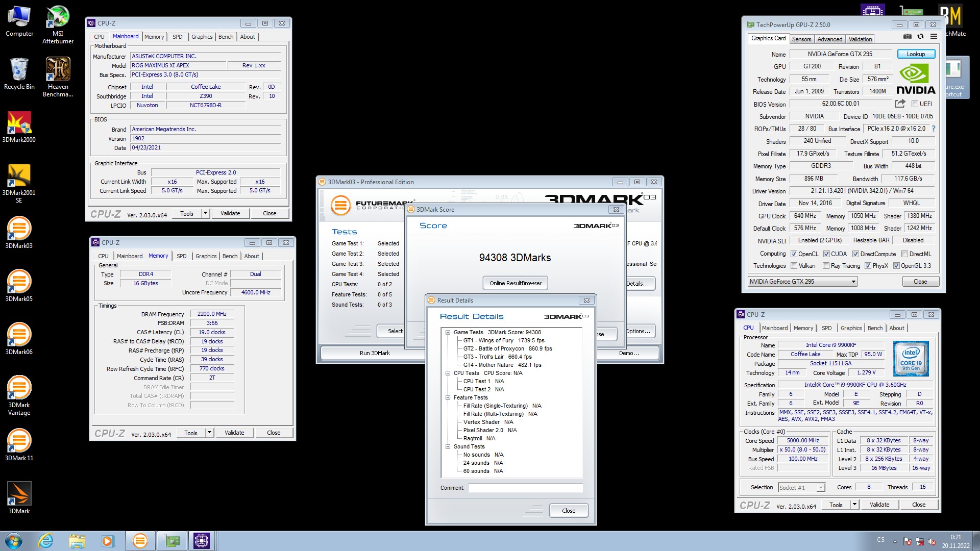Open the 3DMark2001 SE desktop shortcut
The height and width of the screenshot is (551, 980).
click(x=19, y=184)
